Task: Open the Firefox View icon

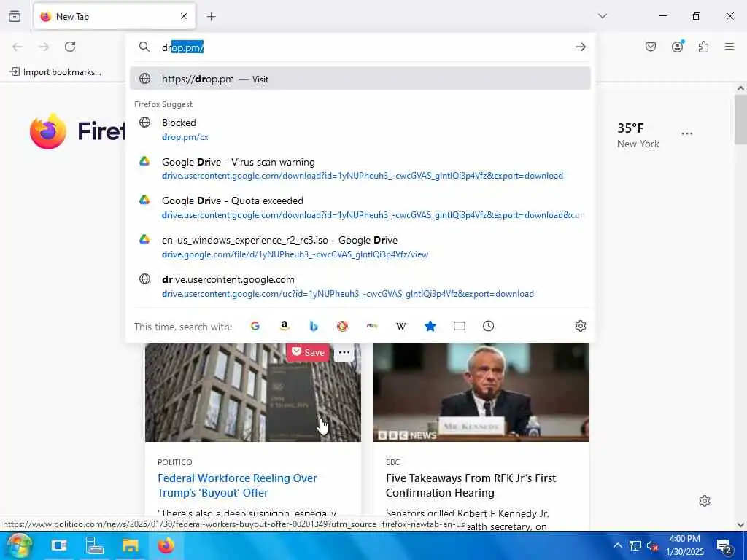Action: 15,16
